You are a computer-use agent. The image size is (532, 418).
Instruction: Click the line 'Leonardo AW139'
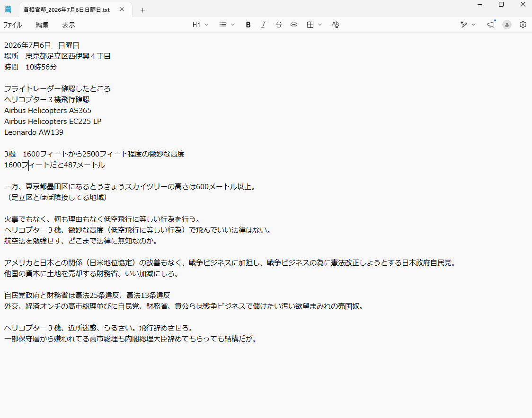34,132
